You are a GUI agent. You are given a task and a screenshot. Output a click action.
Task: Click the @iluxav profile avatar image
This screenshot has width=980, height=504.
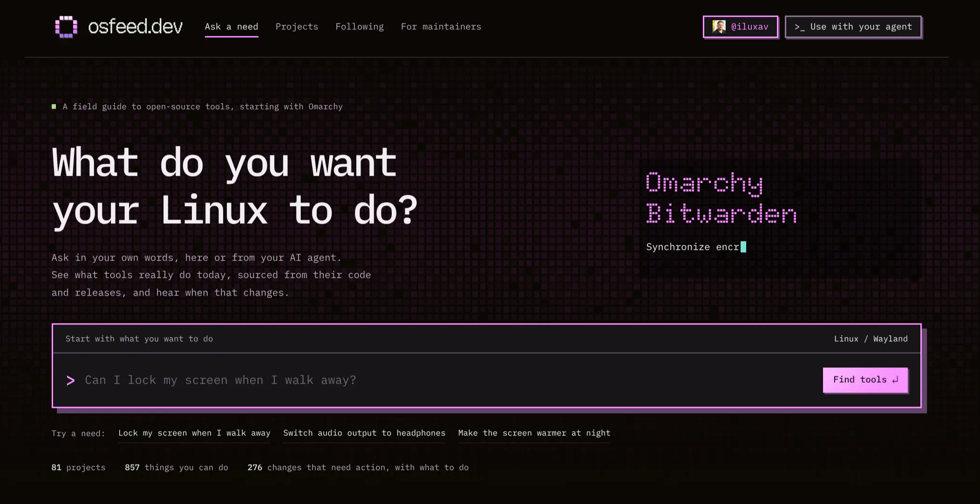(x=719, y=27)
